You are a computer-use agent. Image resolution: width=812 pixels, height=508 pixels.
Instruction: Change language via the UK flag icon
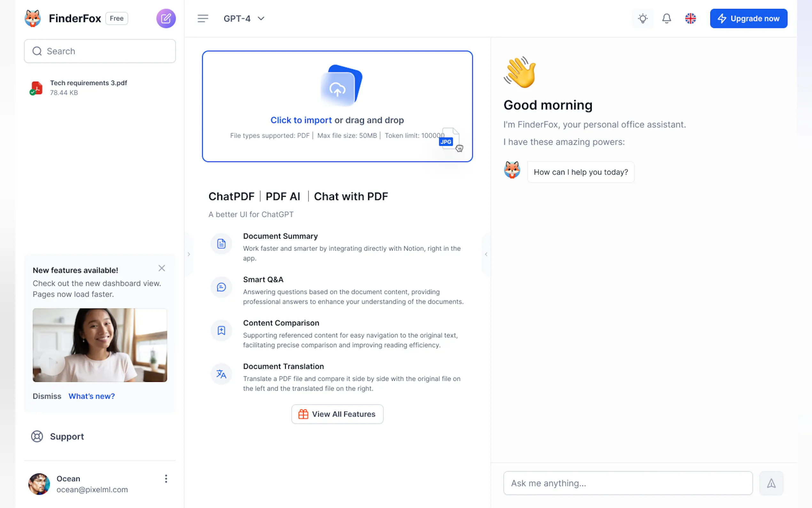[x=690, y=19]
